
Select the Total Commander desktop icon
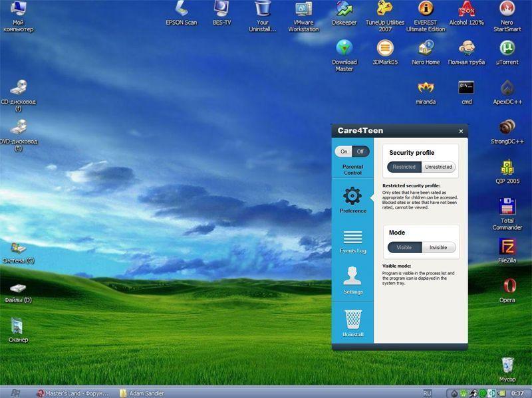pyautogui.click(x=507, y=214)
